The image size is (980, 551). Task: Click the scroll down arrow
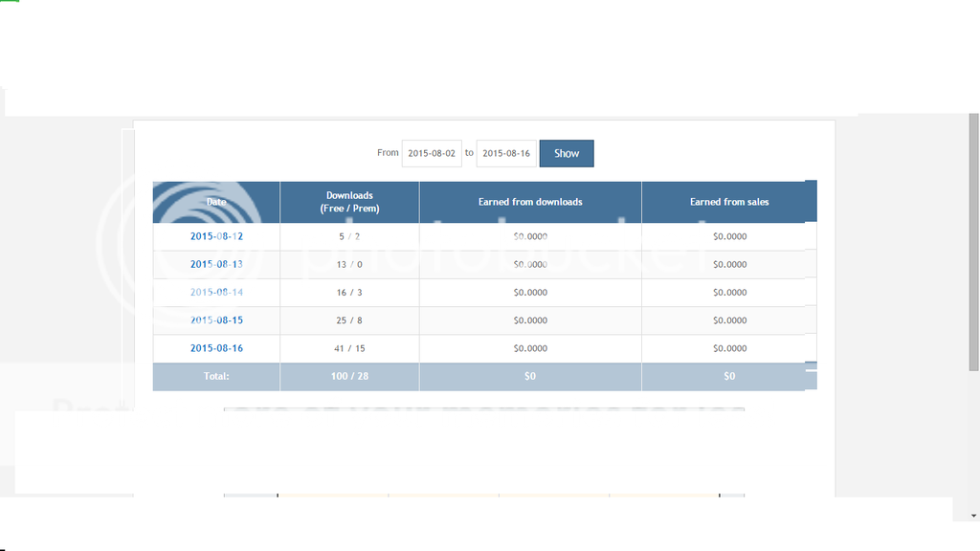pyautogui.click(x=974, y=515)
